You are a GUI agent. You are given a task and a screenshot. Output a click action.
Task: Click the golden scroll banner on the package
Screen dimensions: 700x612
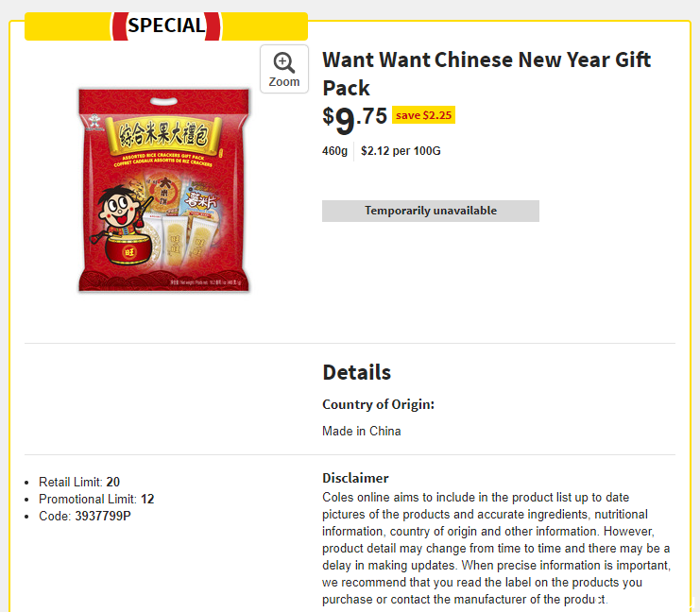pyautogui.click(x=163, y=136)
